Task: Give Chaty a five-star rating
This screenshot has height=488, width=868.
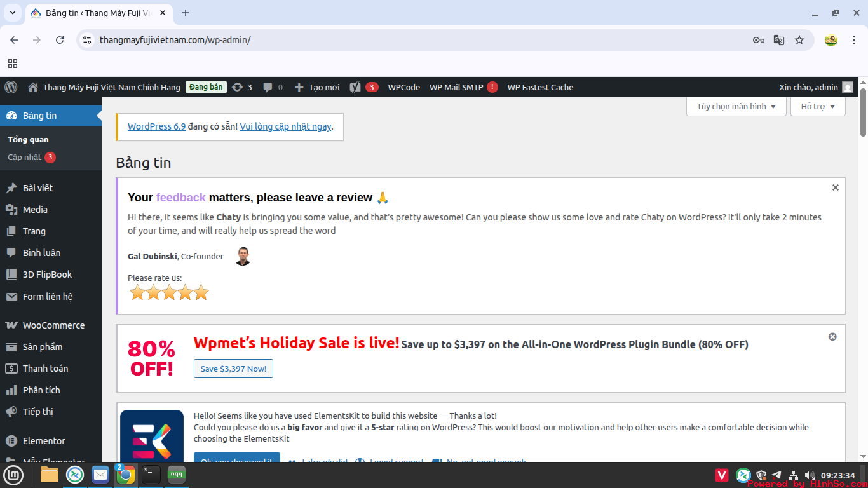Action: click(x=201, y=292)
